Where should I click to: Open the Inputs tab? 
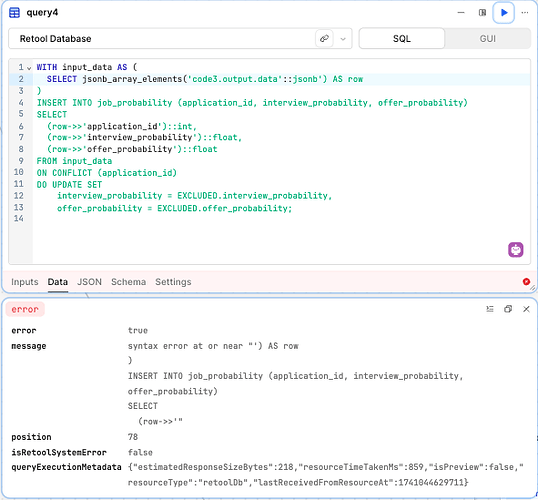25,282
